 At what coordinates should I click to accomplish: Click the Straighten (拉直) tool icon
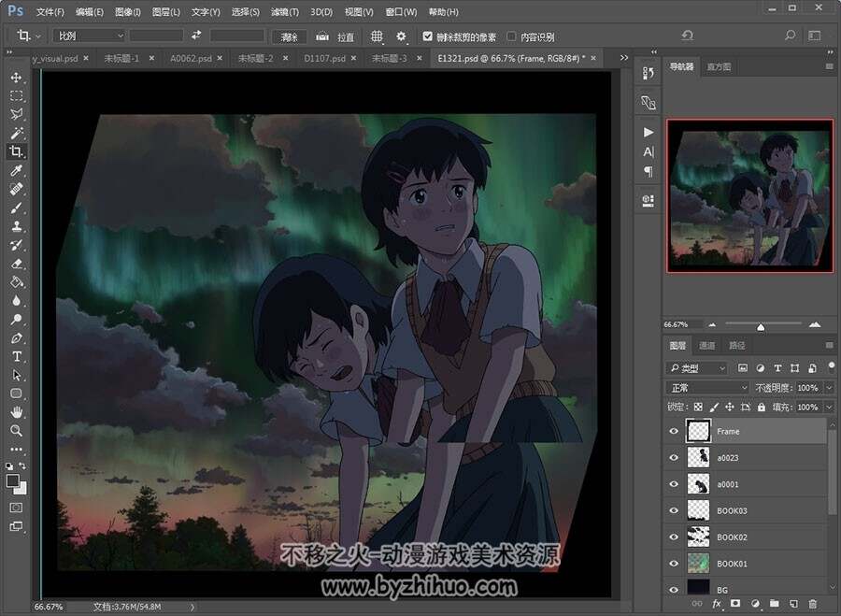point(322,36)
